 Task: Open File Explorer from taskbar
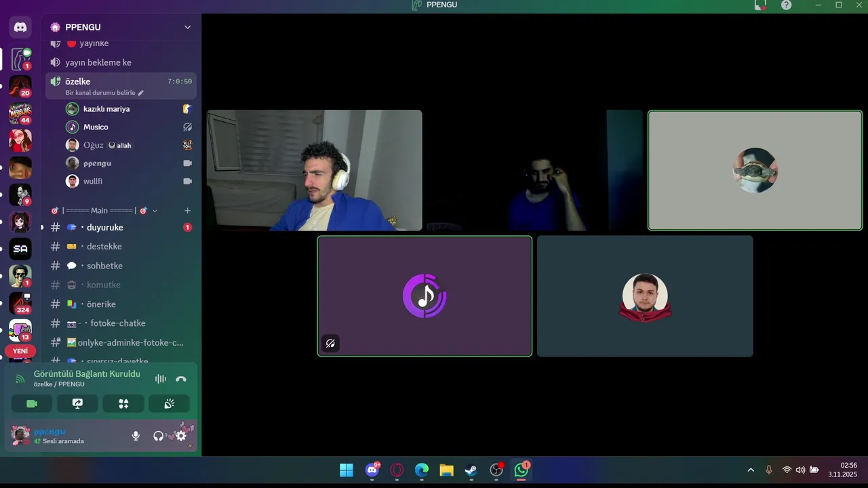tap(446, 470)
